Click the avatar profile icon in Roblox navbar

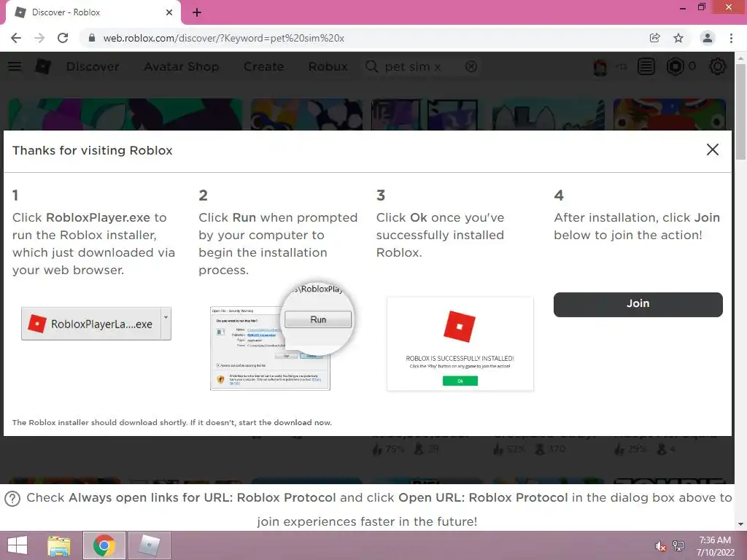click(600, 66)
